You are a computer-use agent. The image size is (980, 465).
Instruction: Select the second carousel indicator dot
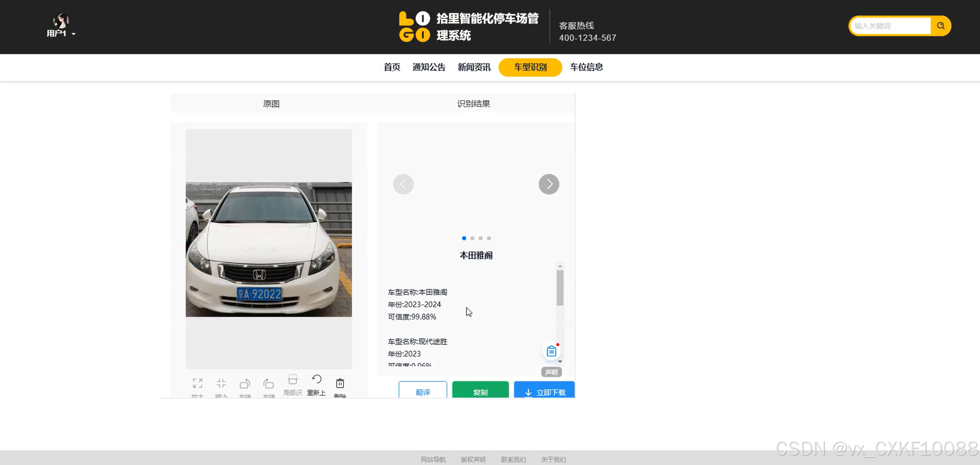point(472,238)
